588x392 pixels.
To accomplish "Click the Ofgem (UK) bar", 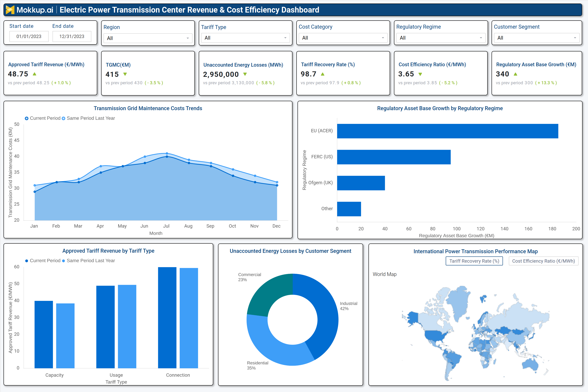I will (361, 183).
